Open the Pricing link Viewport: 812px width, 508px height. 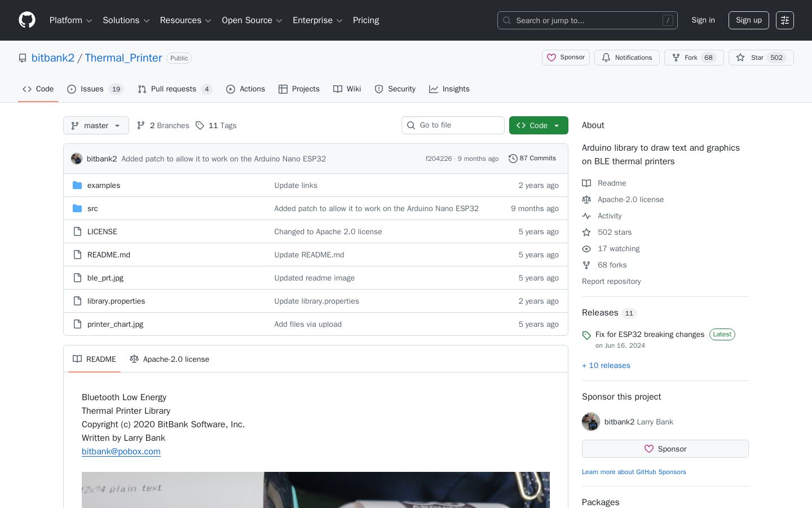pyautogui.click(x=366, y=20)
